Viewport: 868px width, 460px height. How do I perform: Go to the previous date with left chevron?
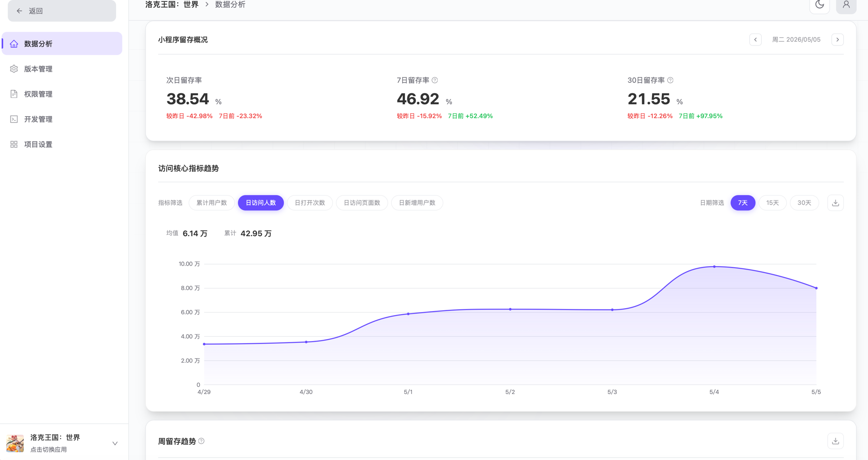755,39
